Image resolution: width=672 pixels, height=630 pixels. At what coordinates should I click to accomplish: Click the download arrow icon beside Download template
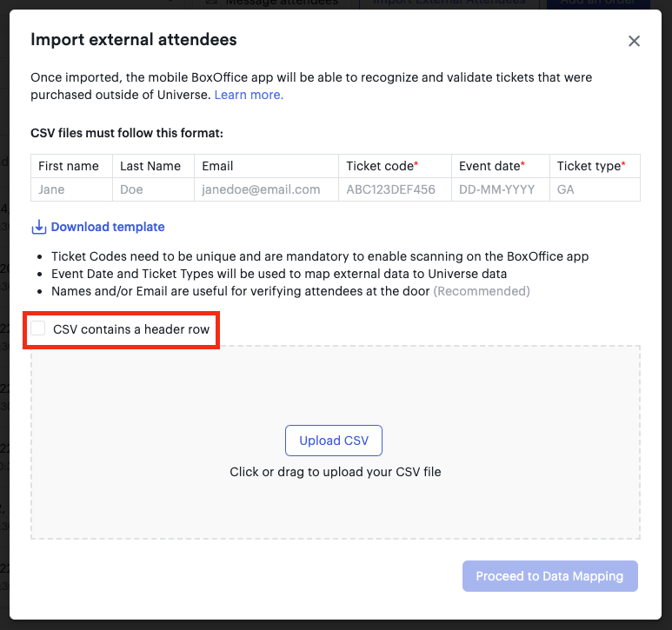(x=39, y=227)
